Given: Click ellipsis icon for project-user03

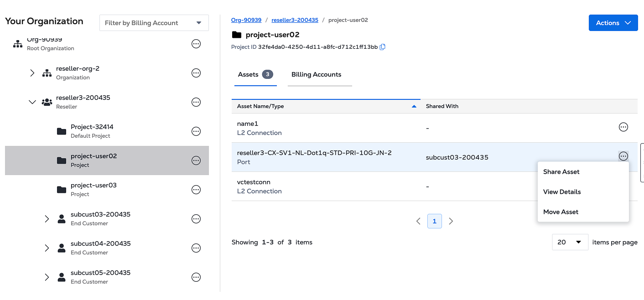Looking at the screenshot, I should click(196, 190).
